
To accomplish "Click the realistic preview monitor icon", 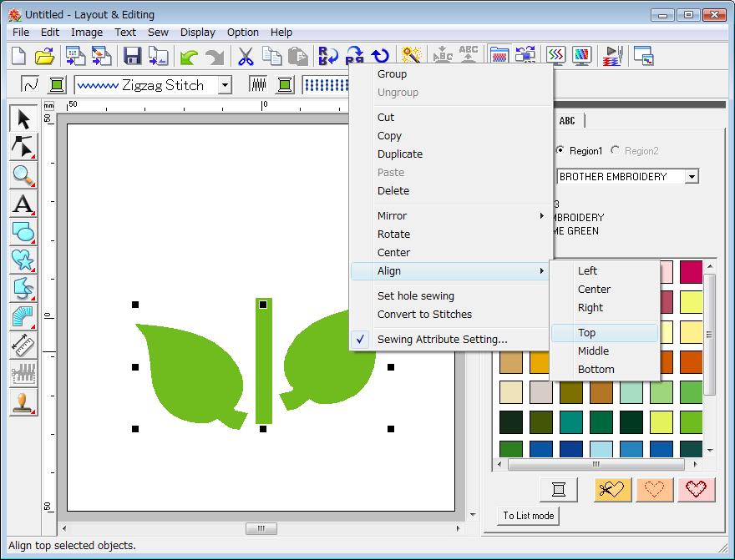I will click(x=581, y=56).
